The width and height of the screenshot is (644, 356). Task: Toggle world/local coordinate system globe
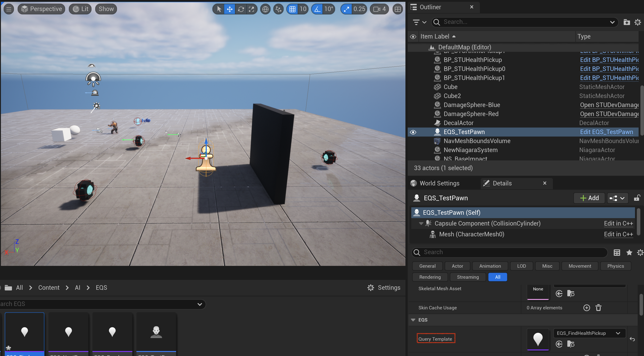pos(265,9)
